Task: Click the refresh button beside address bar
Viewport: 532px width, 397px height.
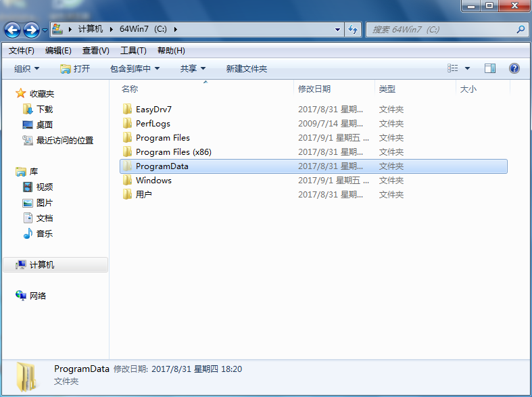Action: [x=352, y=30]
